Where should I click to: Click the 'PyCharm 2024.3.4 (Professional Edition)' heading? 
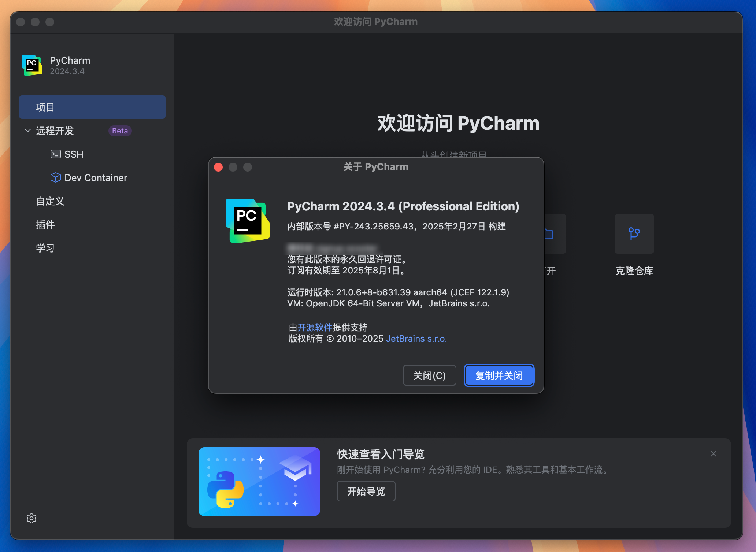(x=403, y=206)
